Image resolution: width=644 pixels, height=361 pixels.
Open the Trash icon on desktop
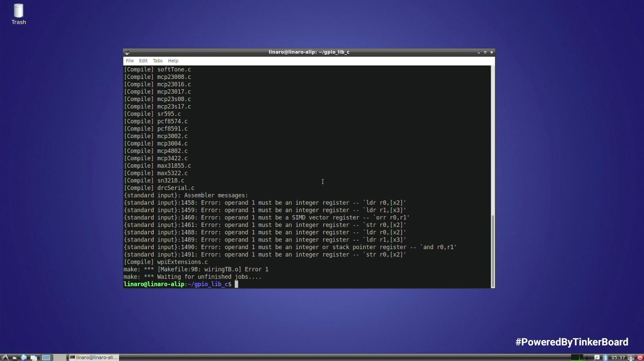(18, 14)
